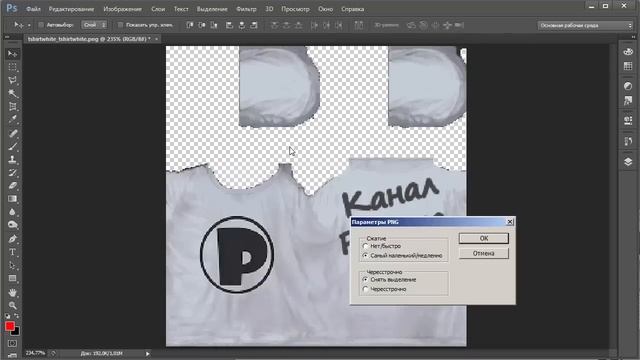Open the Слой auto-select dropdown
Image resolution: width=640 pixels, height=360 pixels.
point(94,25)
